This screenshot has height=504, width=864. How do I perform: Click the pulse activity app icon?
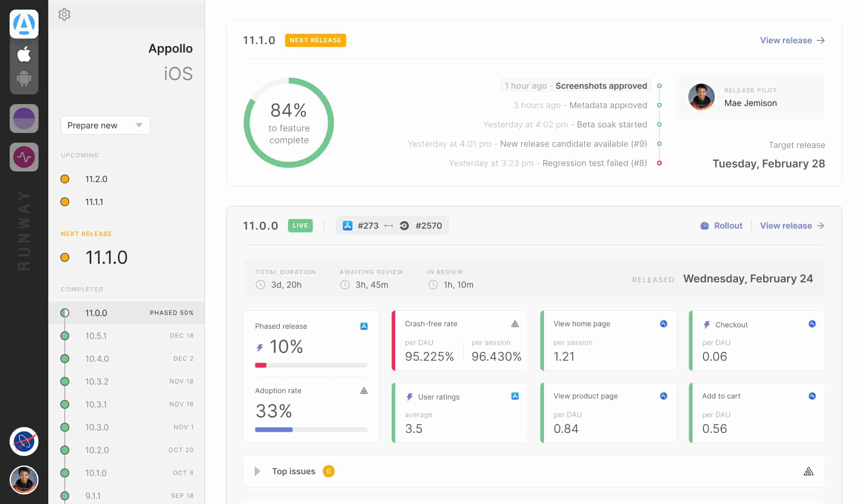coord(24,157)
